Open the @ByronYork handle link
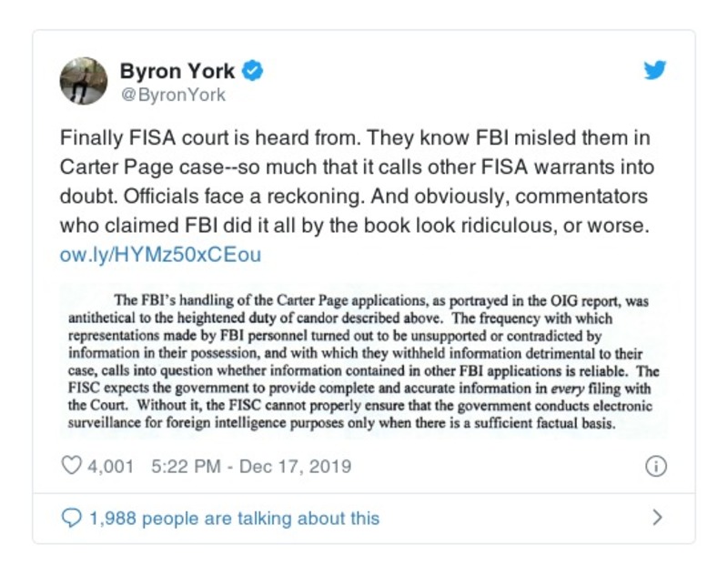The height and width of the screenshot is (575, 728). coord(173,95)
